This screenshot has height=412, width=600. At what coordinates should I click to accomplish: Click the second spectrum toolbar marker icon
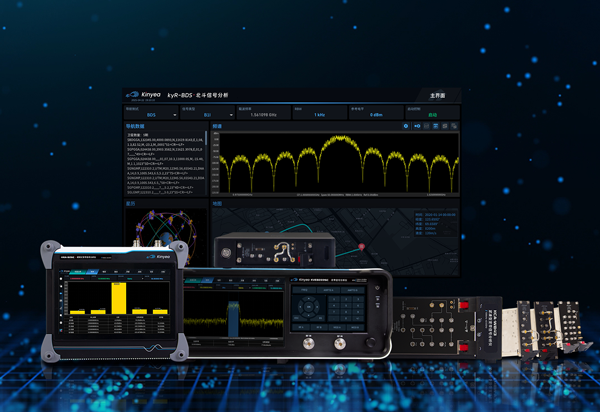[417, 126]
